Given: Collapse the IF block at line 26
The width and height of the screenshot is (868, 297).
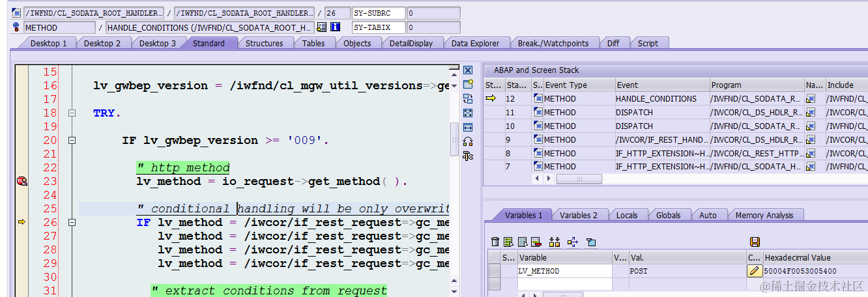Looking at the screenshot, I should (72, 222).
